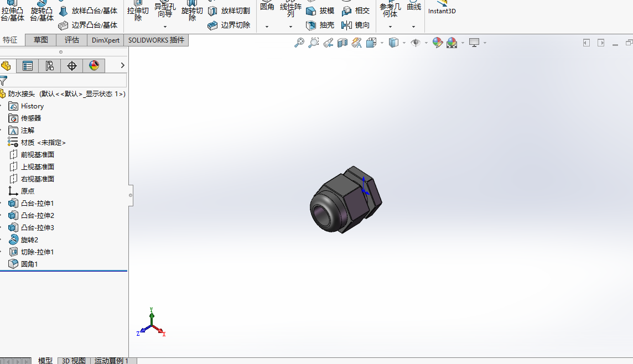Open Edit Appearance color ball
This screenshot has height=364, width=633.
click(437, 43)
